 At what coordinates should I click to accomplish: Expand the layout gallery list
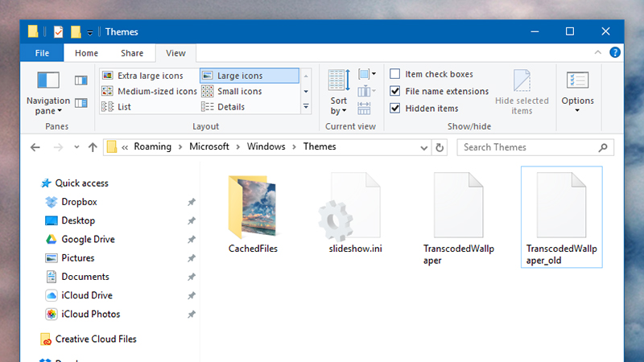(306, 107)
